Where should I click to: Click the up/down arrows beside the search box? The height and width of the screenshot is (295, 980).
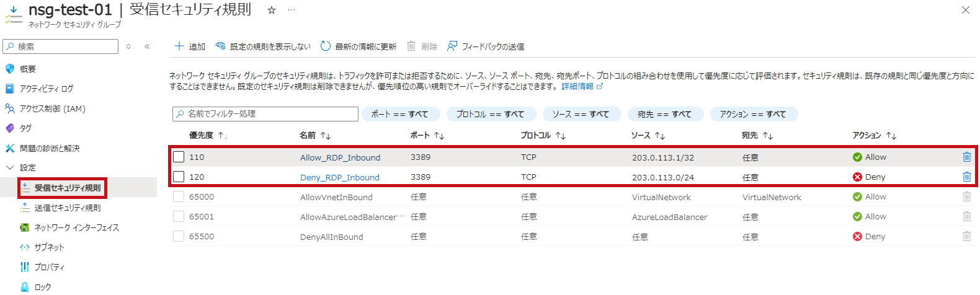128,46
